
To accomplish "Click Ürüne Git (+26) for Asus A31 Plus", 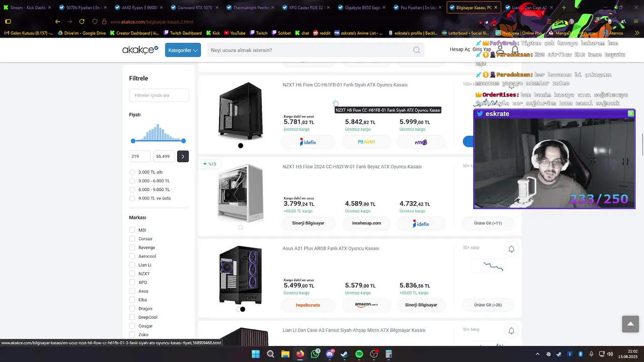I will click(x=488, y=305).
